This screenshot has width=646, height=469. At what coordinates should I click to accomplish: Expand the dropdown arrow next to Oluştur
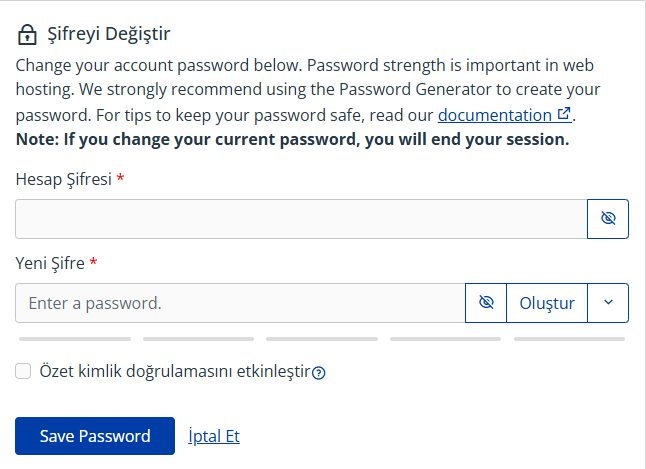coord(608,303)
